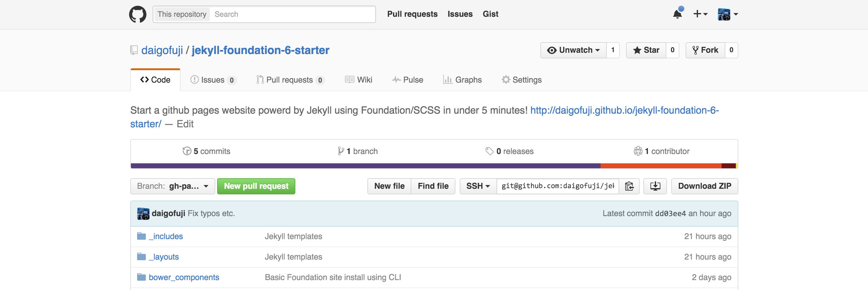This screenshot has height=290, width=868.
Task: Click the _includes folder icon
Action: pyautogui.click(x=141, y=236)
